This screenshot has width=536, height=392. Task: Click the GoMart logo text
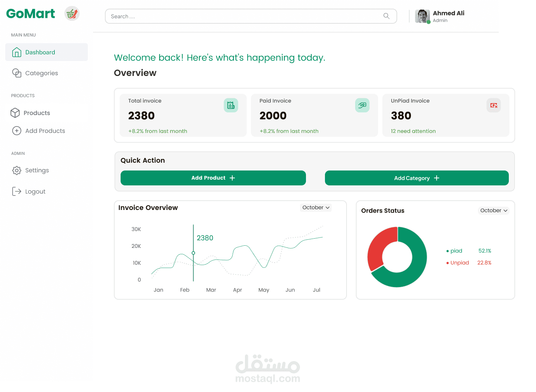[x=31, y=14]
